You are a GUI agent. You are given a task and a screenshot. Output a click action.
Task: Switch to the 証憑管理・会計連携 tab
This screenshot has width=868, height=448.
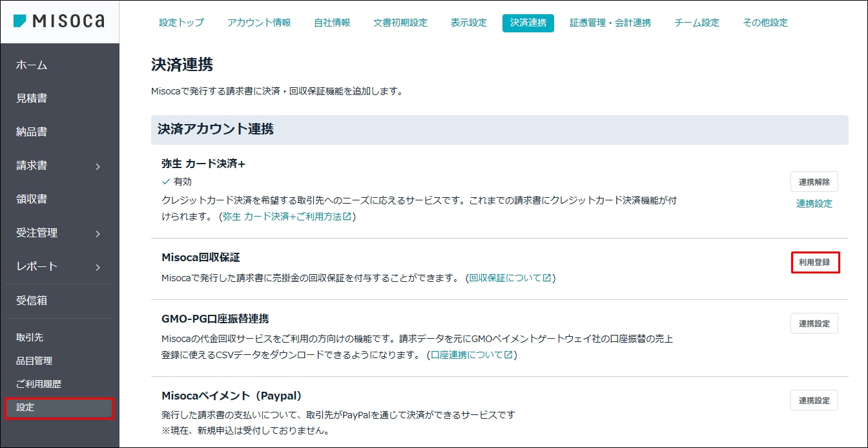[610, 23]
